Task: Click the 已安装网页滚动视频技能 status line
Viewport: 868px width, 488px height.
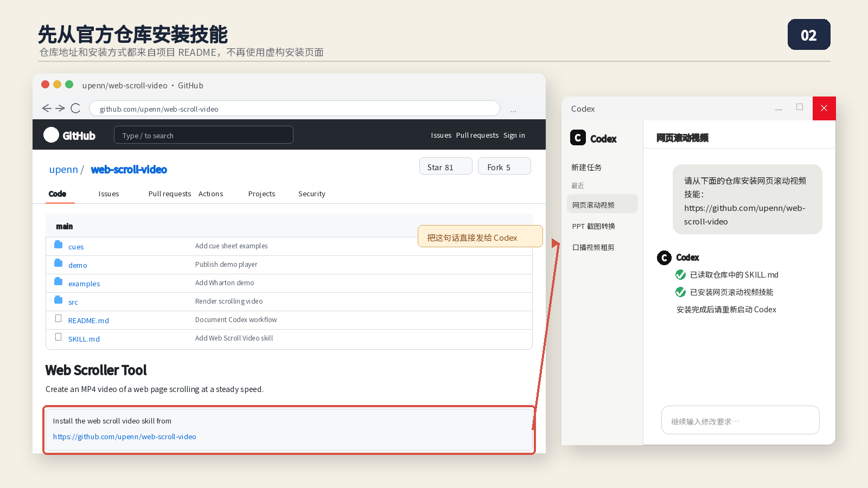Action: [x=731, y=292]
